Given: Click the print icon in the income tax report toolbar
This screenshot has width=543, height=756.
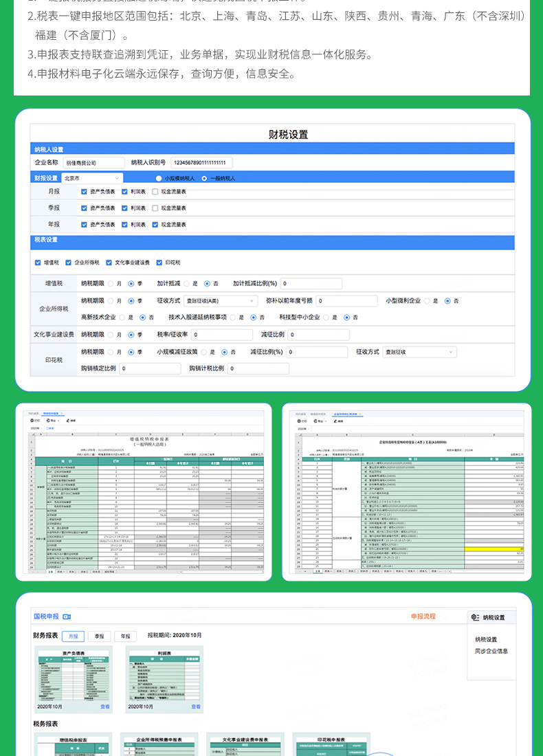Looking at the screenshot, I should pyautogui.click(x=299, y=421).
